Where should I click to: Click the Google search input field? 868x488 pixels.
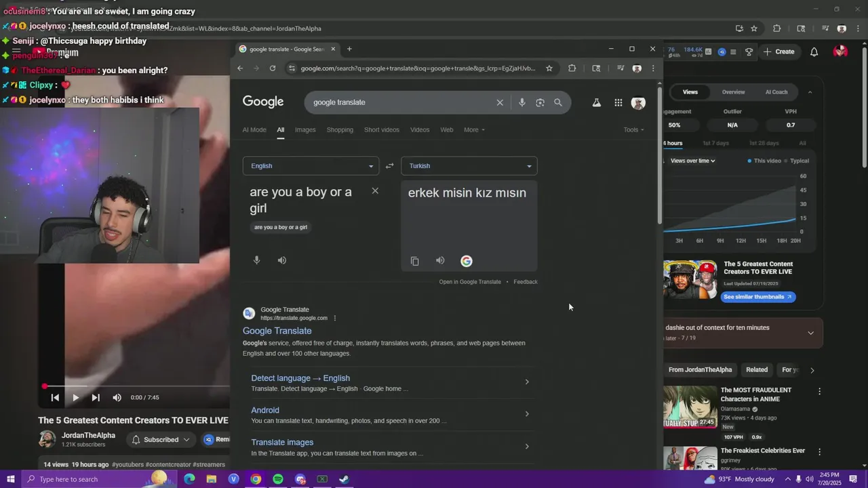coord(400,102)
